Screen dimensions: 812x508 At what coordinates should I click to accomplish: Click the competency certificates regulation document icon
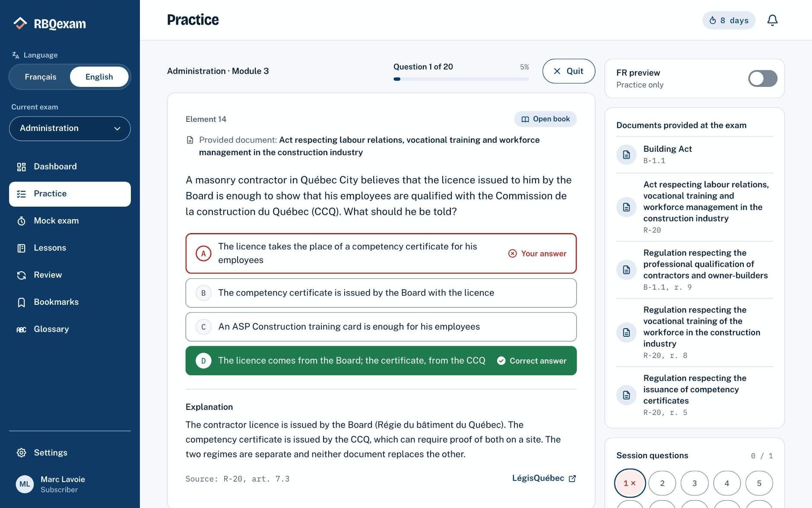(626, 395)
